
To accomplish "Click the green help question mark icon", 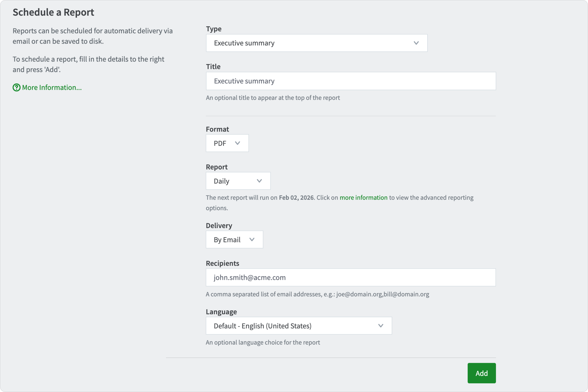I will click(x=16, y=87).
